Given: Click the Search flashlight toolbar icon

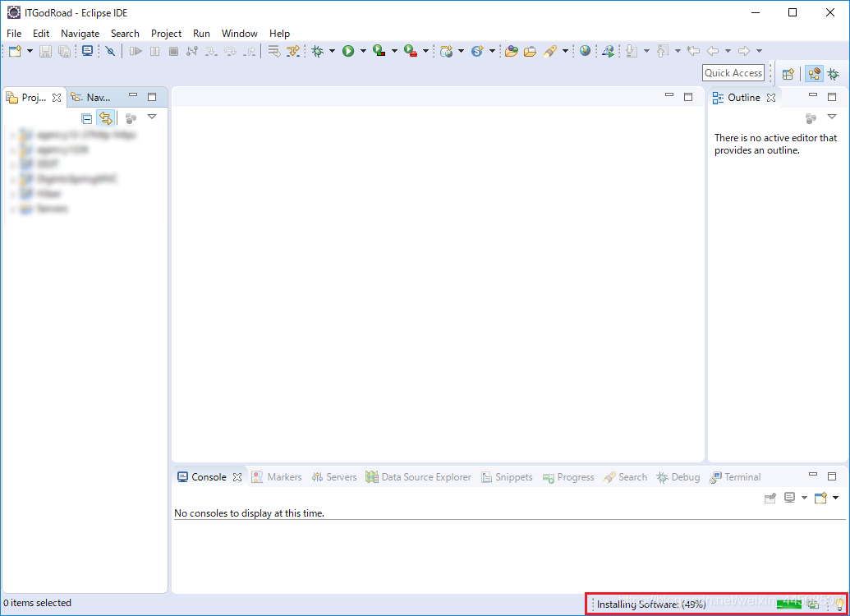Looking at the screenshot, I should (x=550, y=51).
